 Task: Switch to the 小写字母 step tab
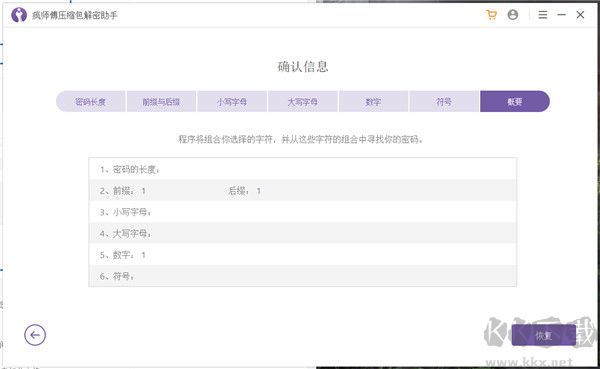(232, 101)
